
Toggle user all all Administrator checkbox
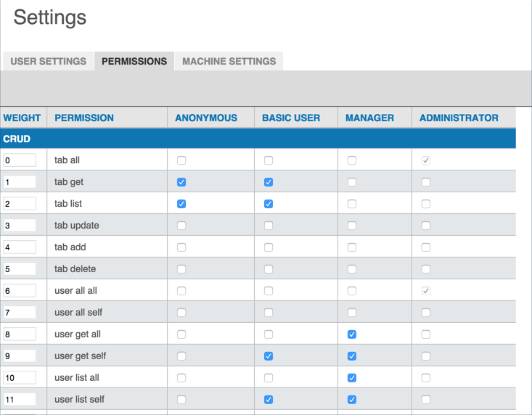pyautogui.click(x=426, y=290)
